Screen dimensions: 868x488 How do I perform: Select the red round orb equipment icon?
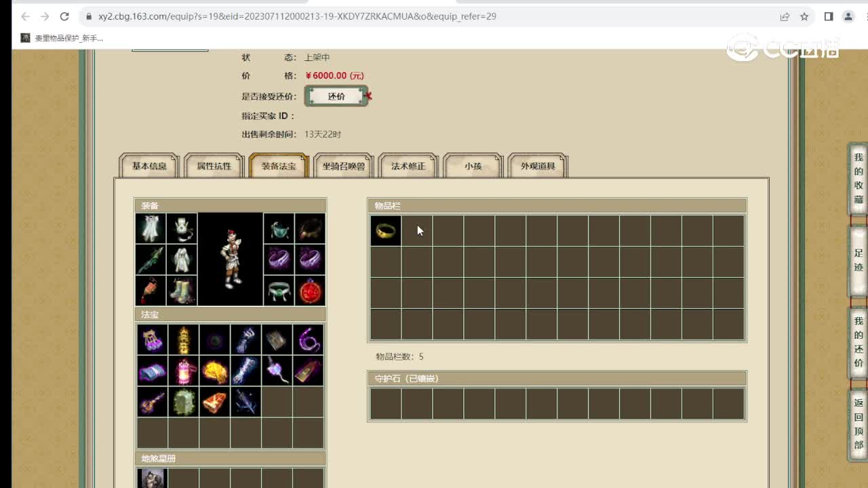pyautogui.click(x=310, y=291)
